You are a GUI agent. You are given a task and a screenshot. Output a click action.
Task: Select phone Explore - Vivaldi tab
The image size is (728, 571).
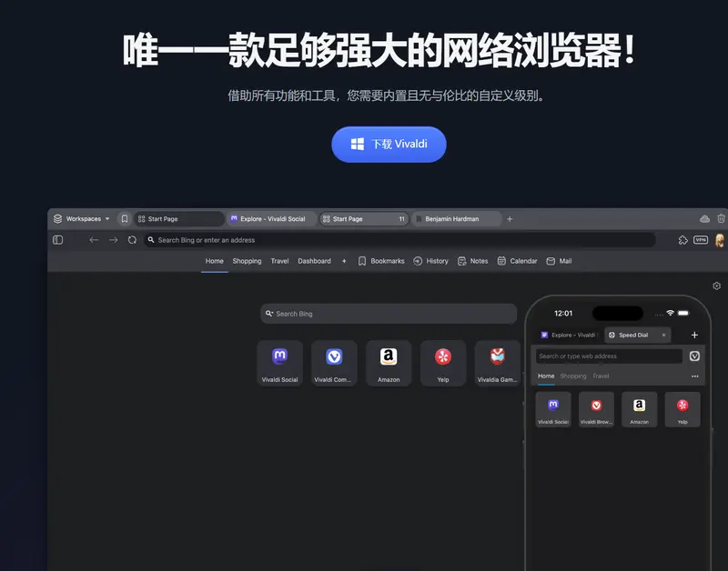click(568, 335)
